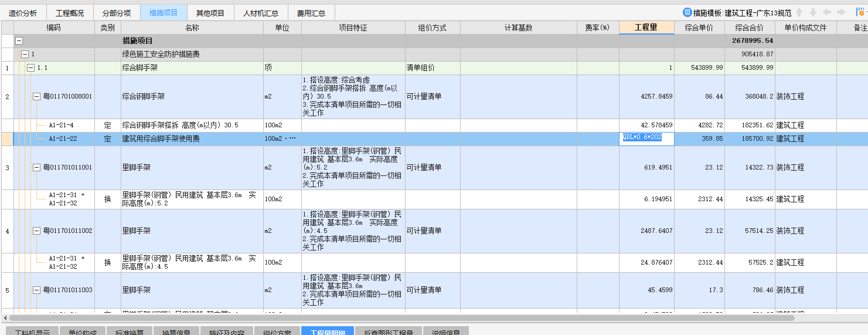Click the 建筑用综合脚手架使用费 name cell
868x335 pixels.
click(192, 139)
